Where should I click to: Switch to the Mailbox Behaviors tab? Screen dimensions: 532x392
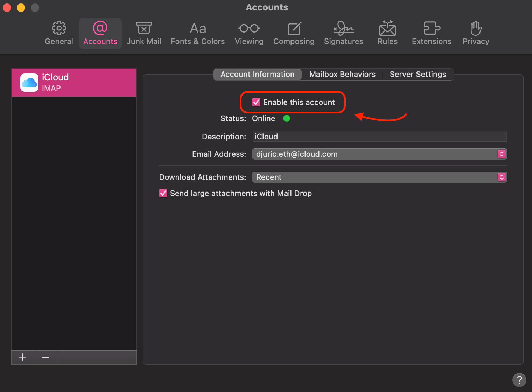tap(342, 74)
